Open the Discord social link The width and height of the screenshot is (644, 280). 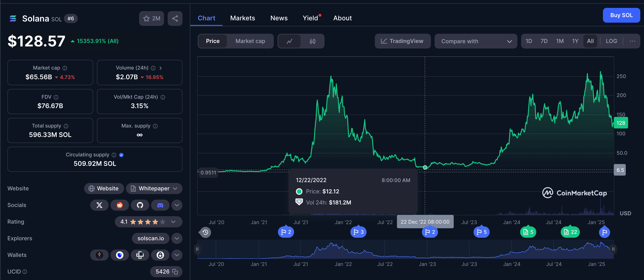(x=160, y=205)
